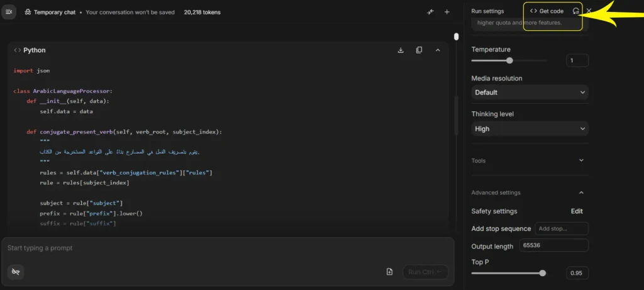Click the Temporary chat label

[x=55, y=13]
